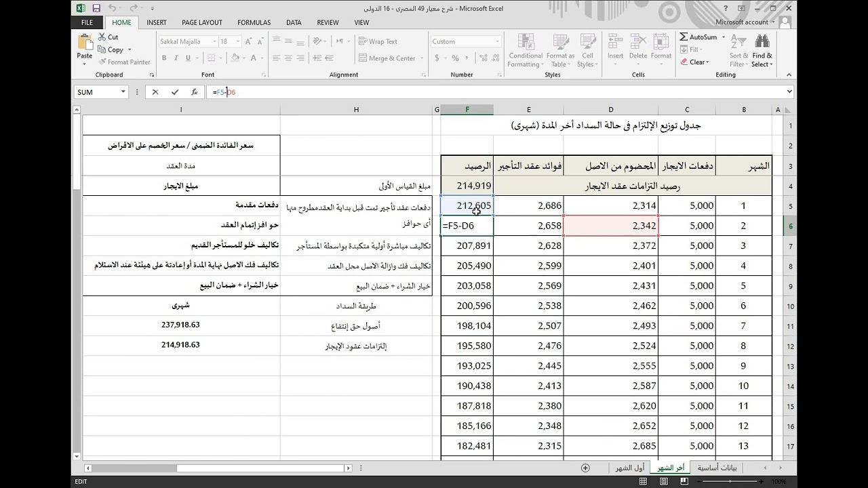Collapse the ribbon

pos(789,75)
